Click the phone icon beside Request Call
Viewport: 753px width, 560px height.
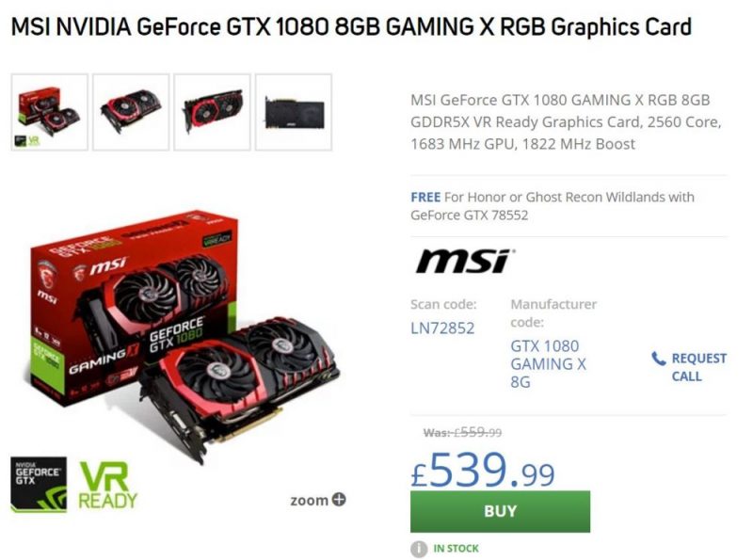(658, 359)
